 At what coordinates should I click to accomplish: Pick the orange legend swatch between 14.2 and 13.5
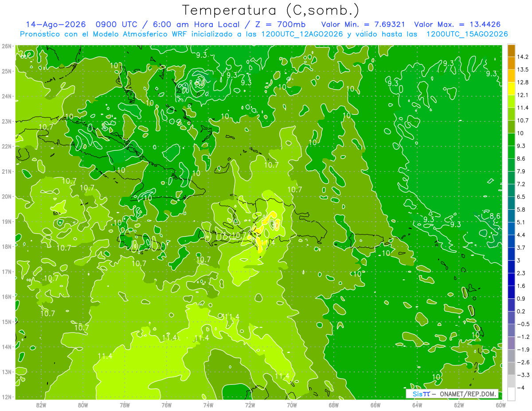point(511,63)
